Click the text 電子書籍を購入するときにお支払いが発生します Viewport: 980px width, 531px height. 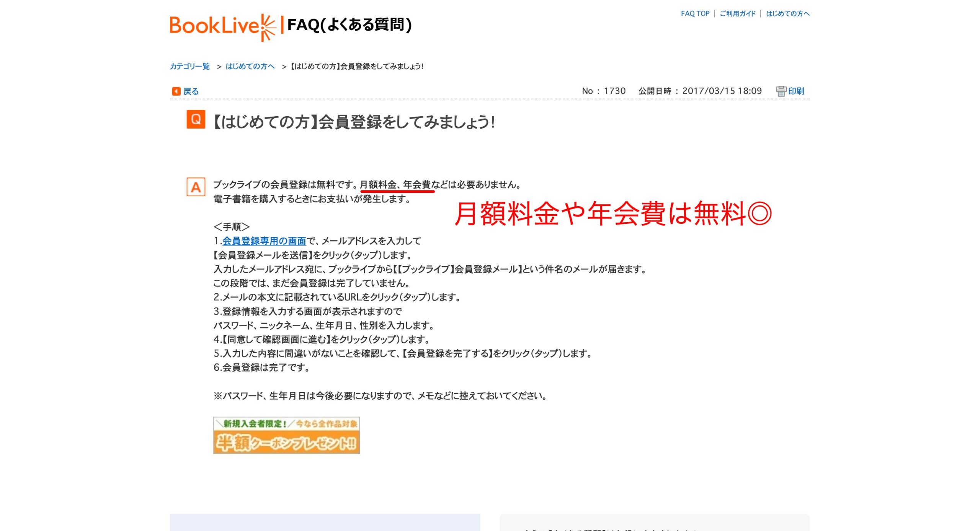312,199
